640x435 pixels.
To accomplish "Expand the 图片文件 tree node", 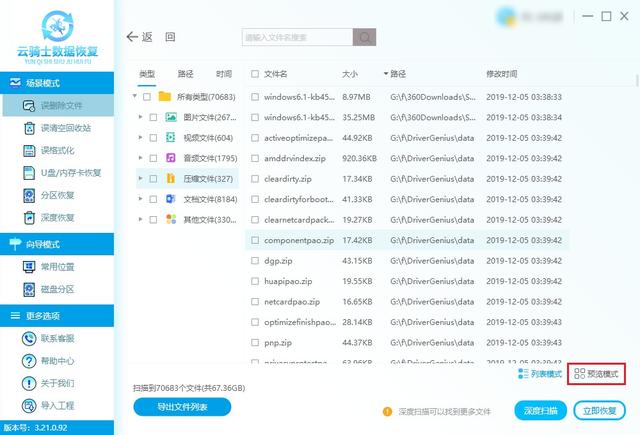I will point(140,117).
